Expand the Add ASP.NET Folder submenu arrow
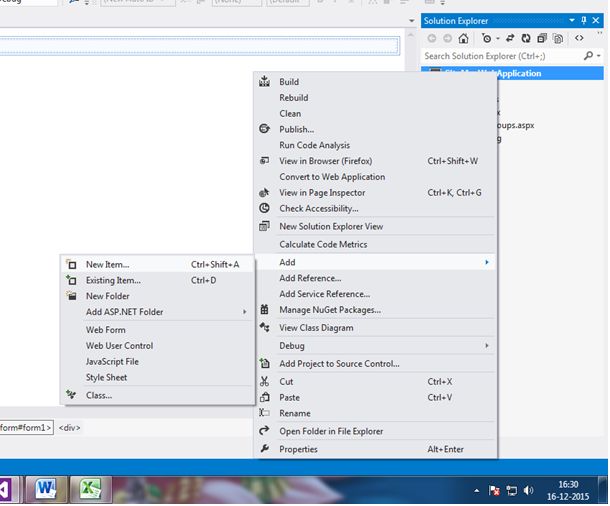This screenshot has width=610, height=506. tap(244, 312)
